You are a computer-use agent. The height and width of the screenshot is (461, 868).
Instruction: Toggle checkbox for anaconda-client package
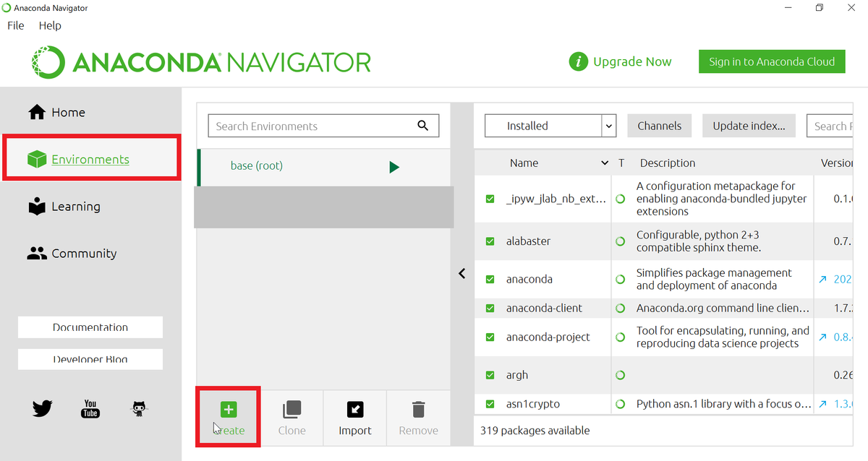[x=490, y=308]
